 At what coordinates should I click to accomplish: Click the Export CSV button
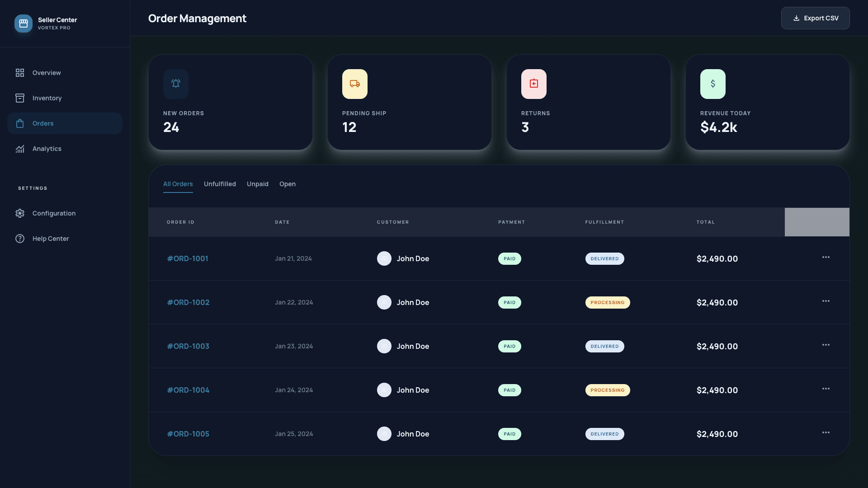tap(815, 18)
